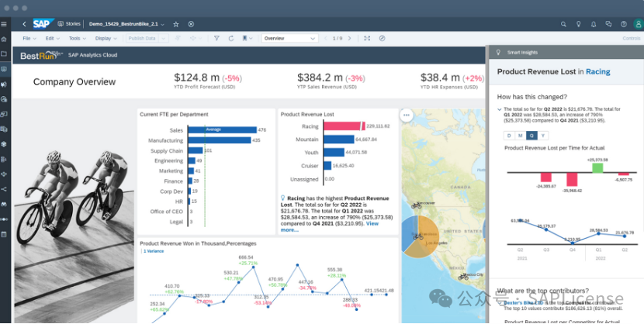Open the File menu
644x324 pixels.
coord(29,38)
